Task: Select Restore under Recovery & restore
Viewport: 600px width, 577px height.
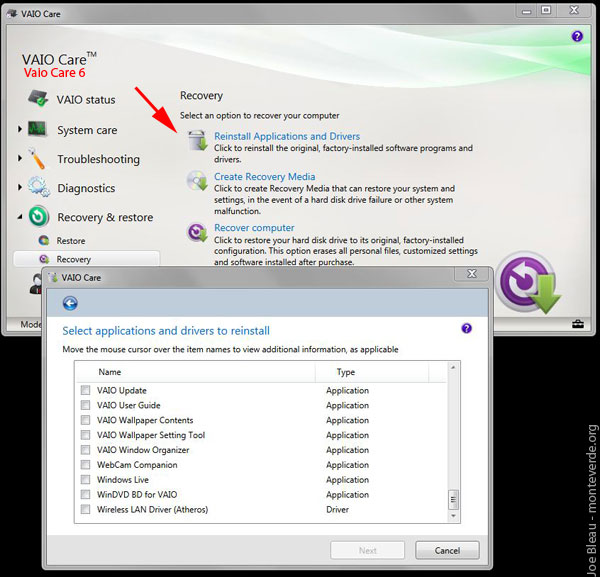Action: [71, 241]
